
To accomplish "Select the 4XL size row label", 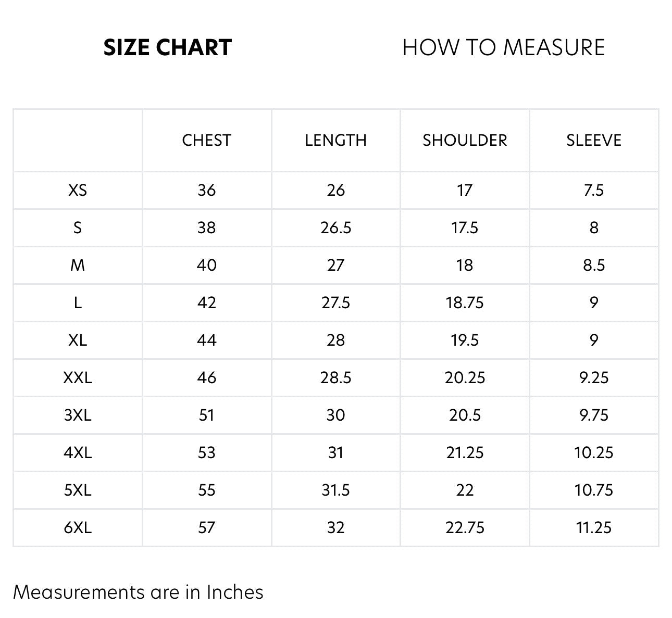I will pos(78,452).
